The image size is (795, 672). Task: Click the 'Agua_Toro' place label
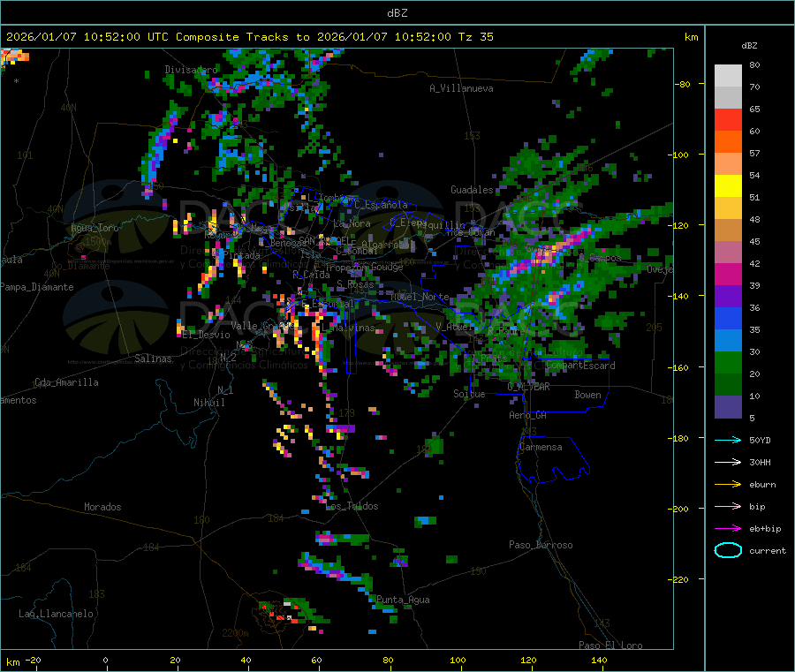point(95,228)
